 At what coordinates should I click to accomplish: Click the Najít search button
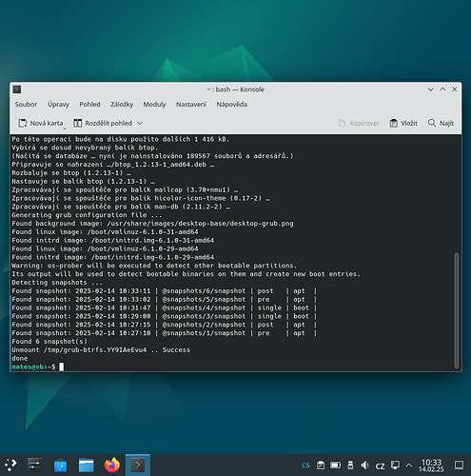pos(442,123)
